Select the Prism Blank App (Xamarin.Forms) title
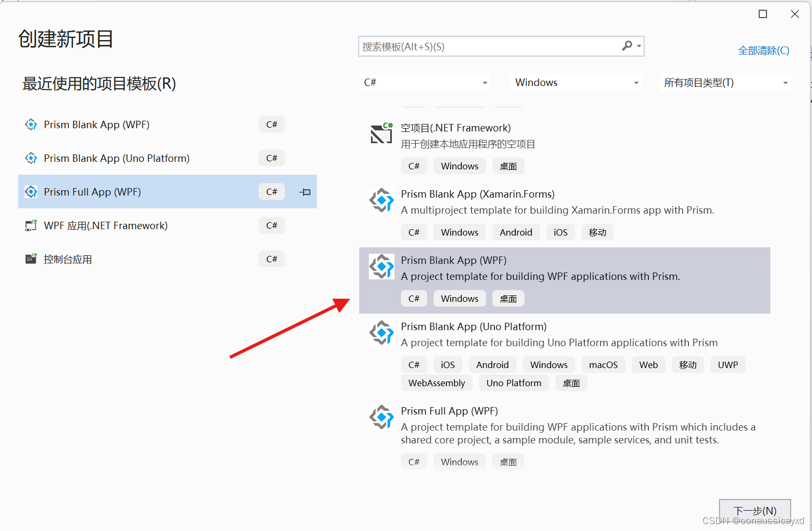The image size is (812, 531). click(478, 194)
